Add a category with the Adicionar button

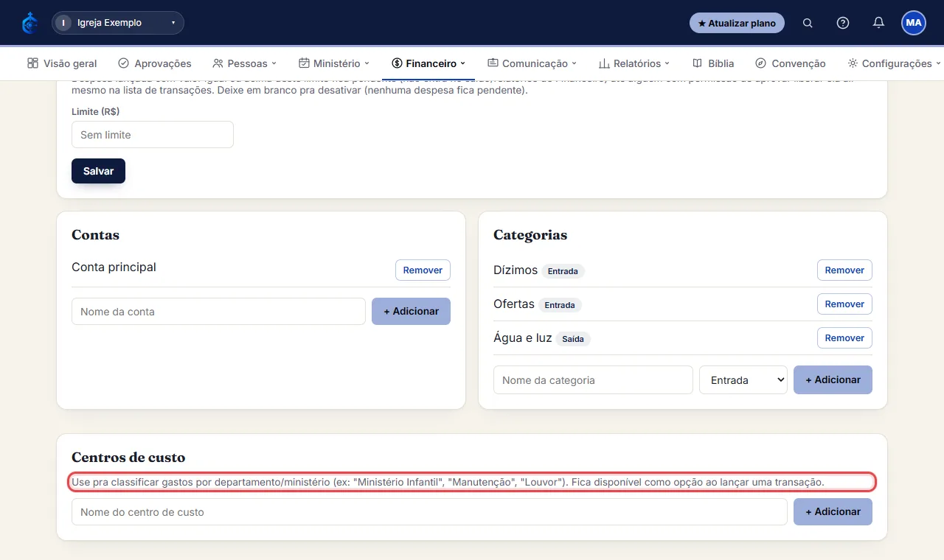tap(833, 379)
